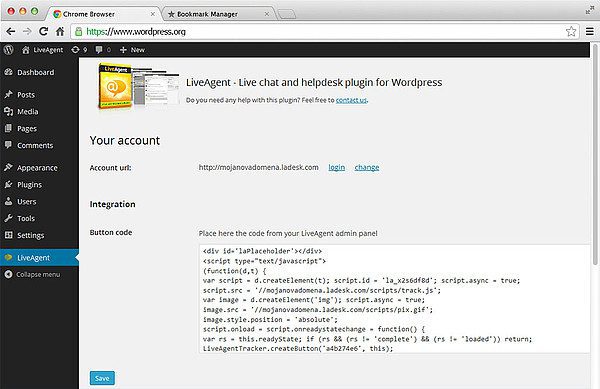Screen dimensions: 600x389
Task: Open the WordPress logo menu in admin bar
Action: [x=8, y=50]
